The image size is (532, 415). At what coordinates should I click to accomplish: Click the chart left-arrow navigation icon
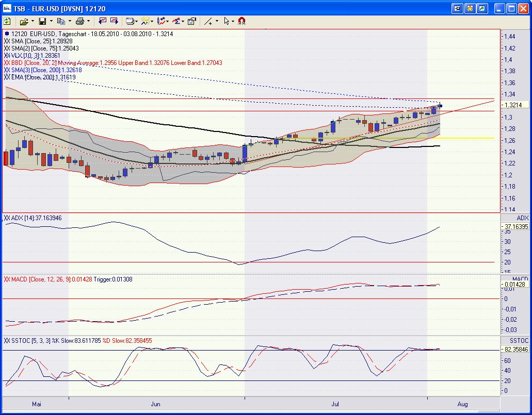[102, 21]
